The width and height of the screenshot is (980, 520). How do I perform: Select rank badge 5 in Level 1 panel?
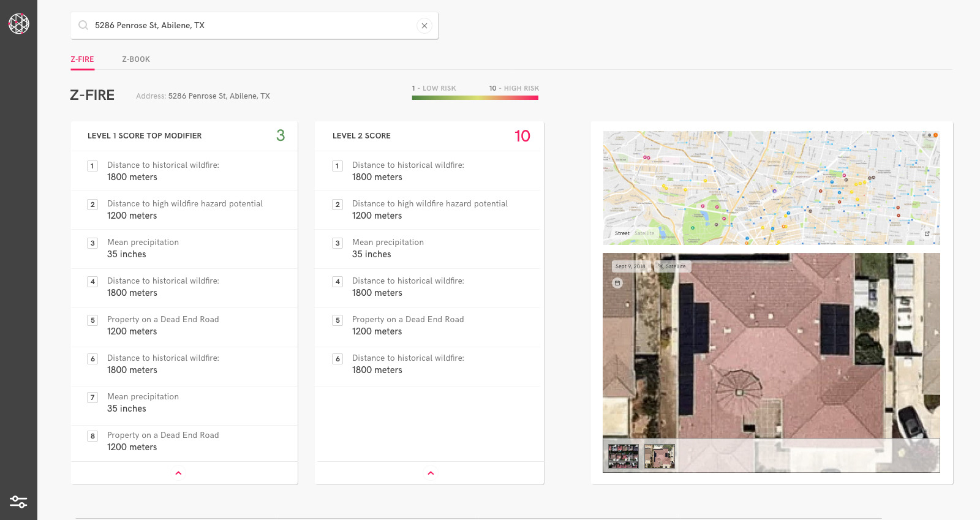92,320
